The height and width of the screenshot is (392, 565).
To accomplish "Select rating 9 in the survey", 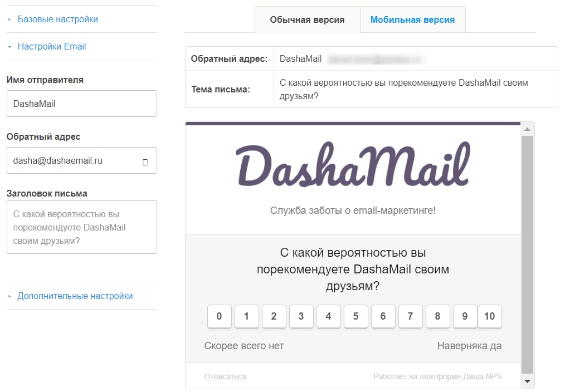I will click(x=465, y=316).
